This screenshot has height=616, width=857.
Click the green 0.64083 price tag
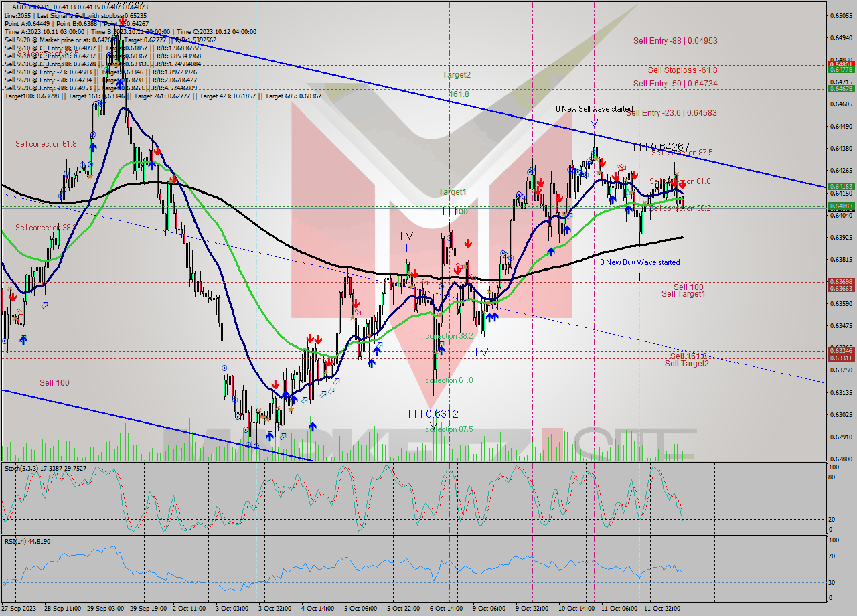(841, 206)
